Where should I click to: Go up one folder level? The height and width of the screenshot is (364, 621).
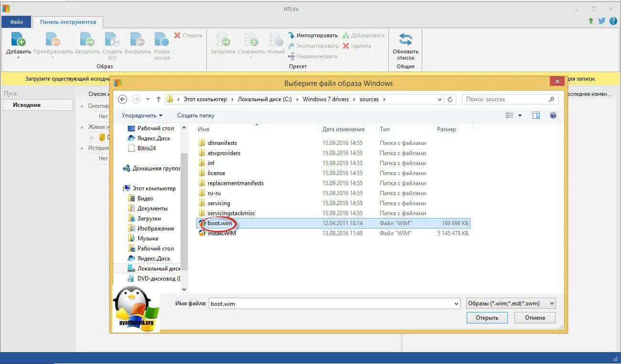tap(159, 99)
